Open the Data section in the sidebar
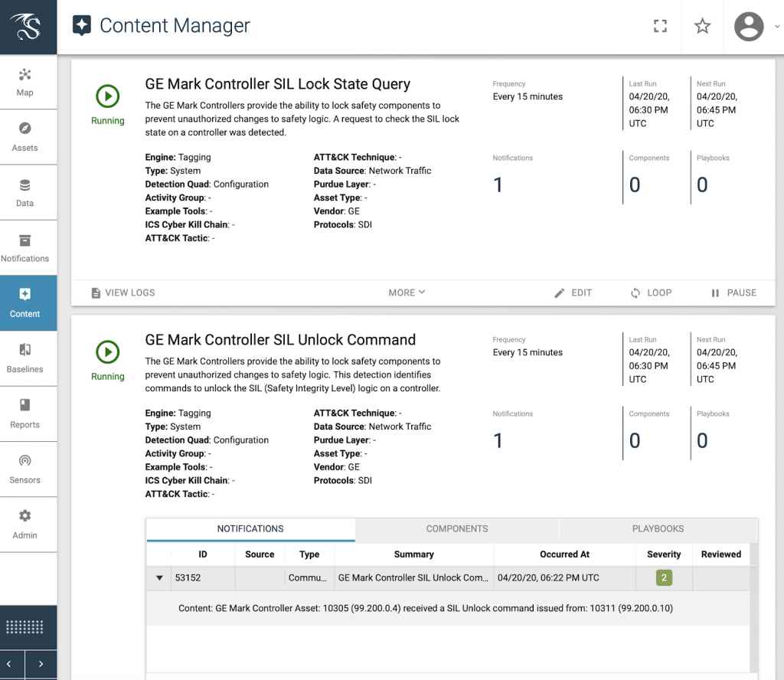 point(25,192)
